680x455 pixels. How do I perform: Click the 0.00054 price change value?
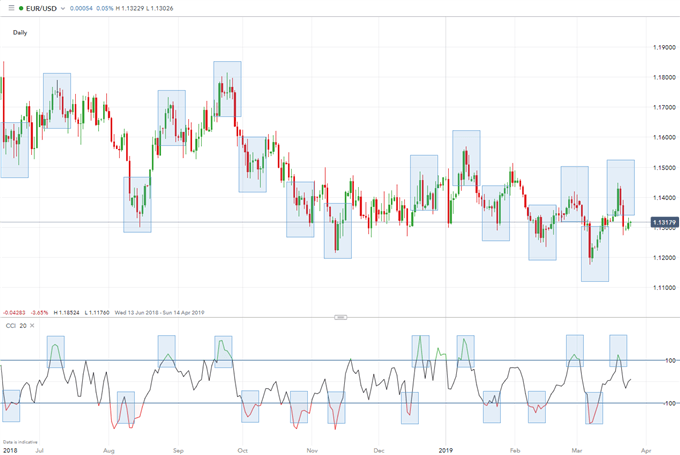tap(81, 8)
